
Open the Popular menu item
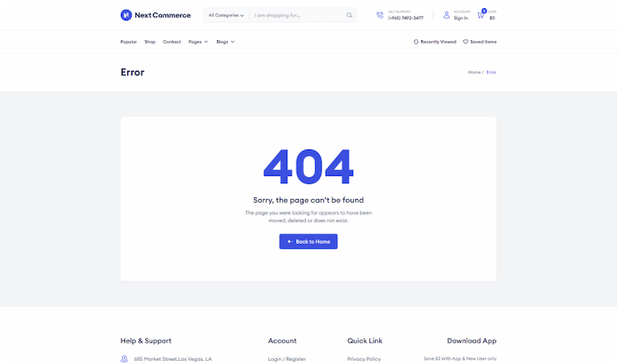coord(128,41)
